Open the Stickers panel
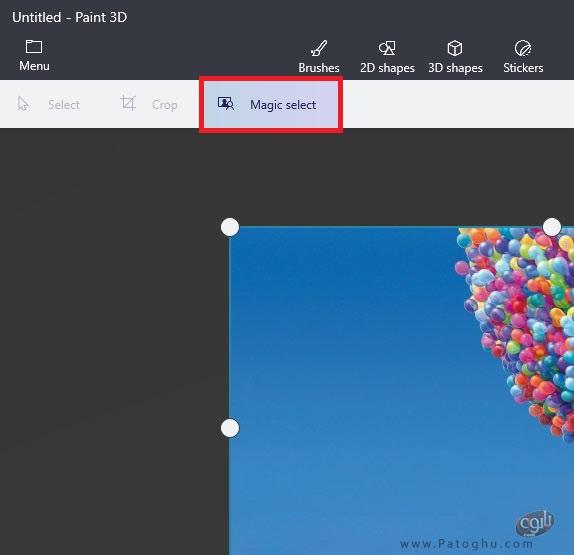 (523, 57)
